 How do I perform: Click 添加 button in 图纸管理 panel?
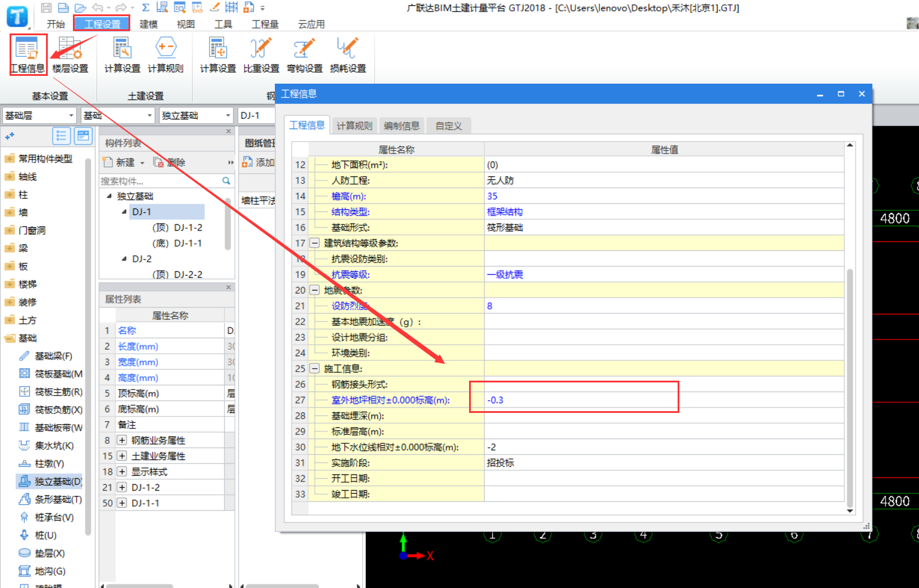coord(258,163)
